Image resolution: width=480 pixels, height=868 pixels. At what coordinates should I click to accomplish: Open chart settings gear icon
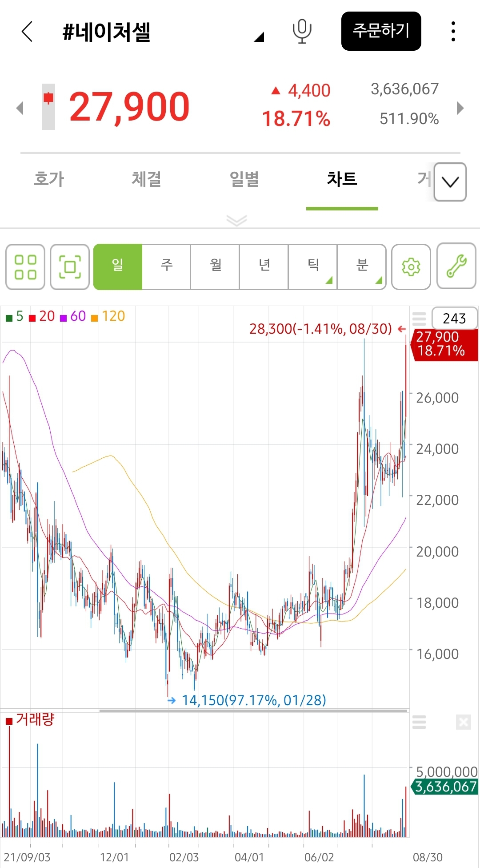click(x=411, y=267)
